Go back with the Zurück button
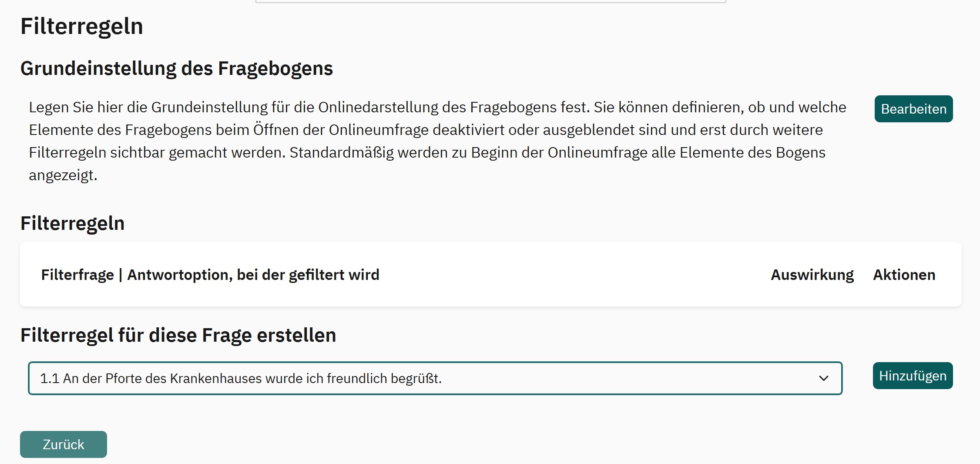 64,444
